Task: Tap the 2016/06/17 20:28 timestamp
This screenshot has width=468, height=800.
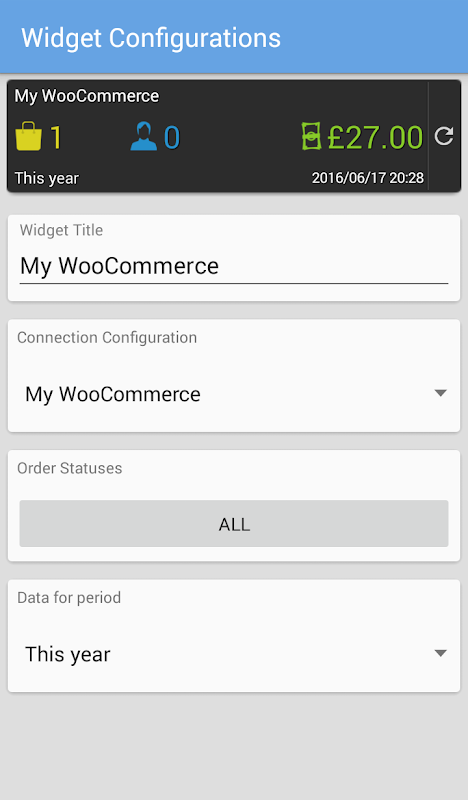Action: [x=368, y=178]
